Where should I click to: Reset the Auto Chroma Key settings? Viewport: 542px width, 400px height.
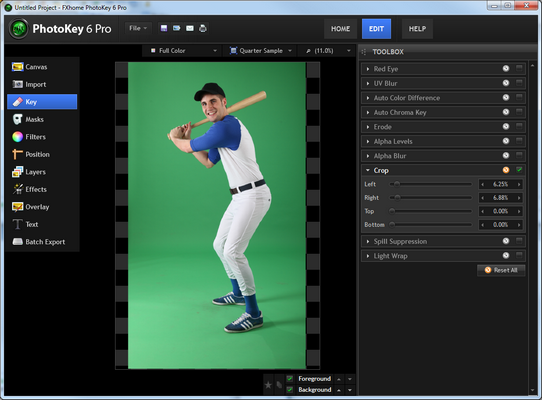pos(506,112)
